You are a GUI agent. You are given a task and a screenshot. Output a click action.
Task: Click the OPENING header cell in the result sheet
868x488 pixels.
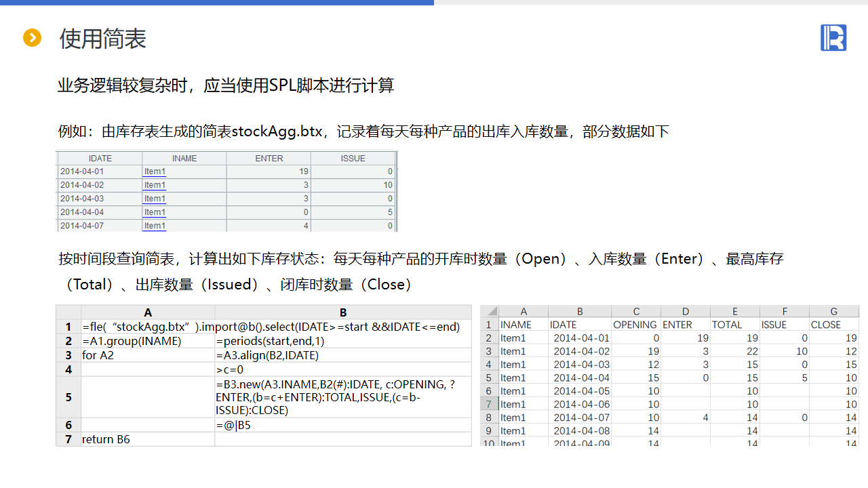[635, 325]
